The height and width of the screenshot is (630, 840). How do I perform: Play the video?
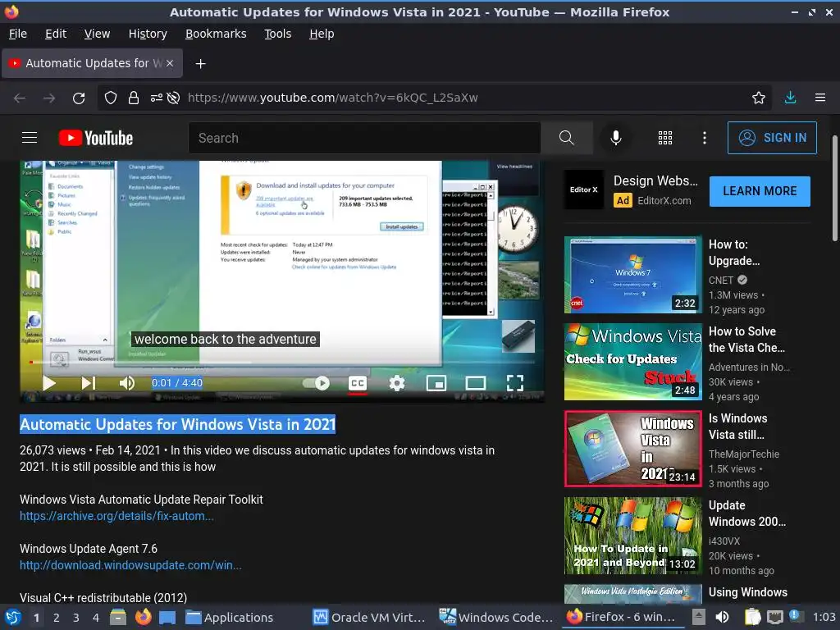point(49,383)
